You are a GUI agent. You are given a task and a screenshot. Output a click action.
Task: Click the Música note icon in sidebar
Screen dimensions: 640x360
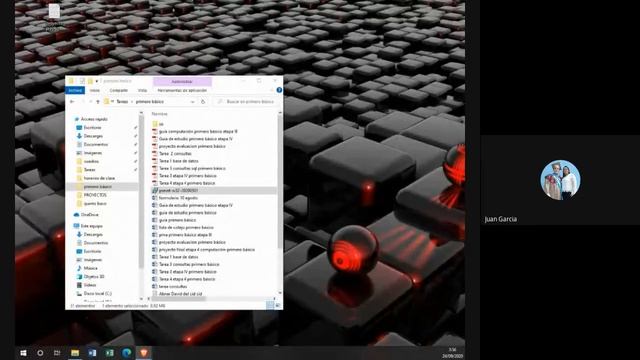click(x=79, y=268)
